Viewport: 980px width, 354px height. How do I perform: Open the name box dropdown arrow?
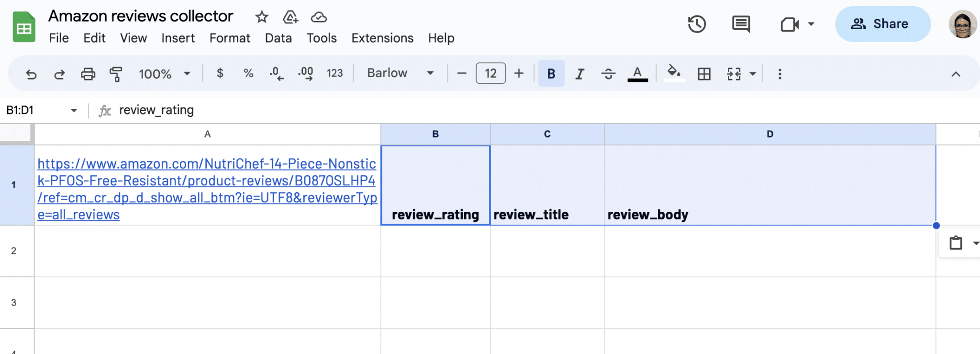[x=74, y=110]
